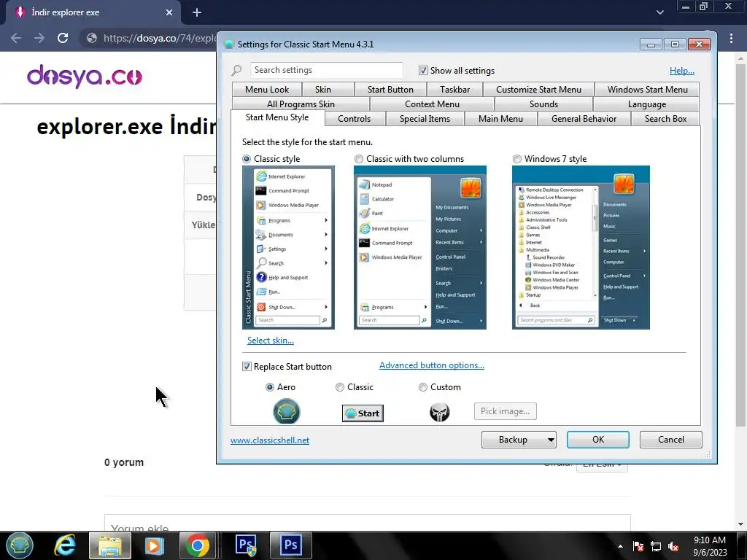Open the Language tab
747x560 pixels.
tap(646, 104)
